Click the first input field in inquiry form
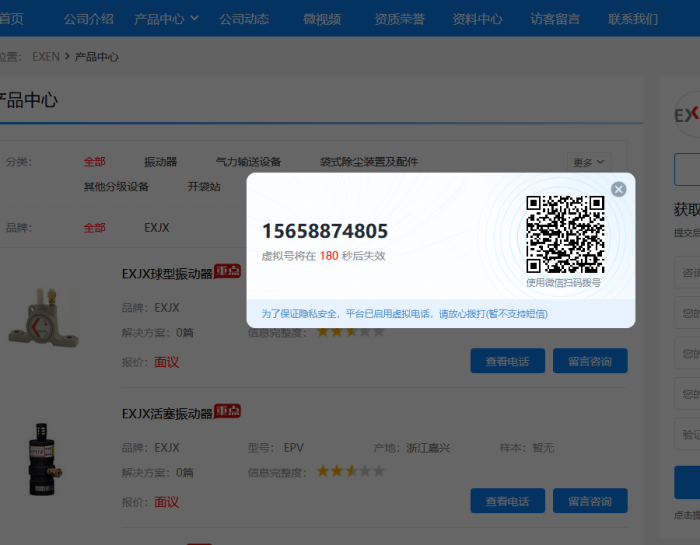This screenshot has height=545, width=700. coord(688,272)
